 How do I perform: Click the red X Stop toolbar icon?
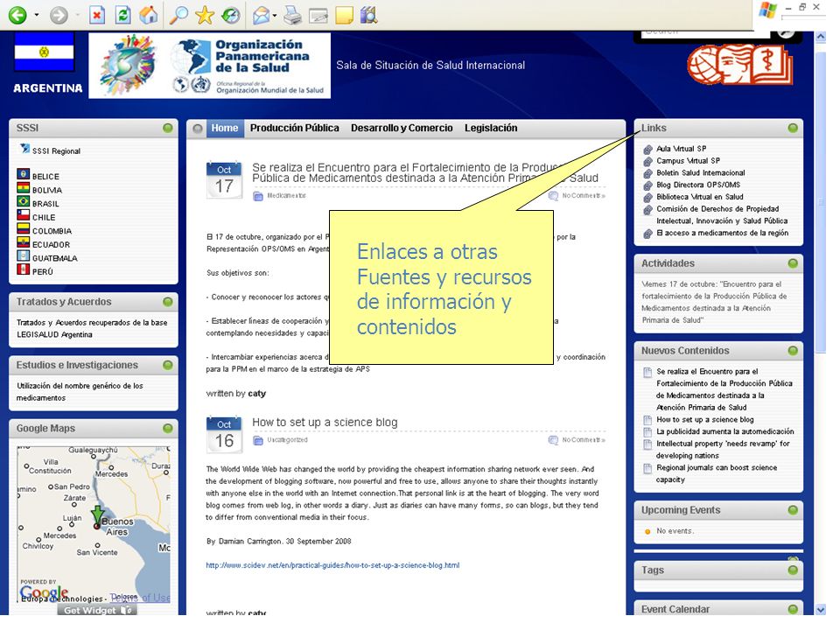tap(96, 15)
